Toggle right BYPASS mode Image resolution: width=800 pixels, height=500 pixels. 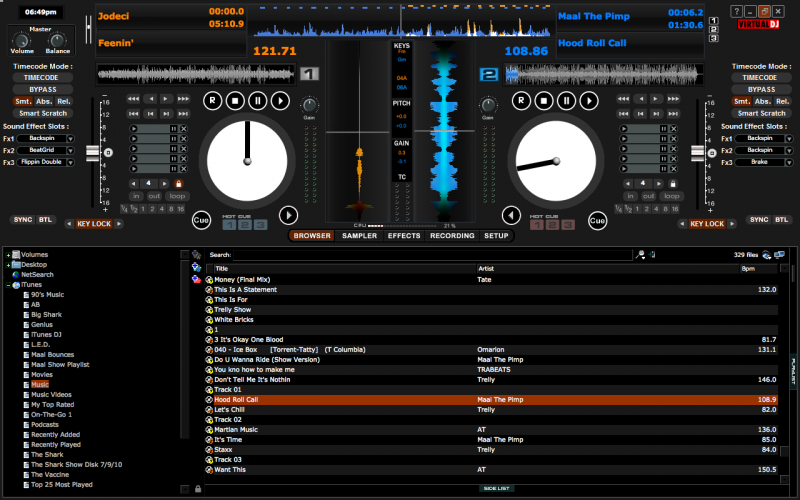761,89
